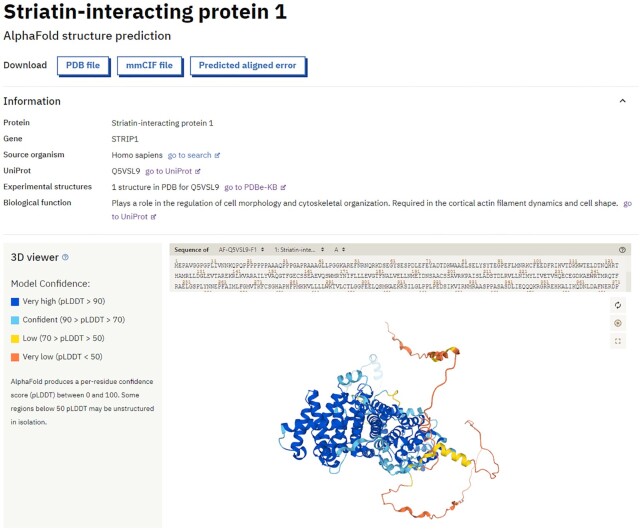Collapse the Information section chevron

(622, 101)
